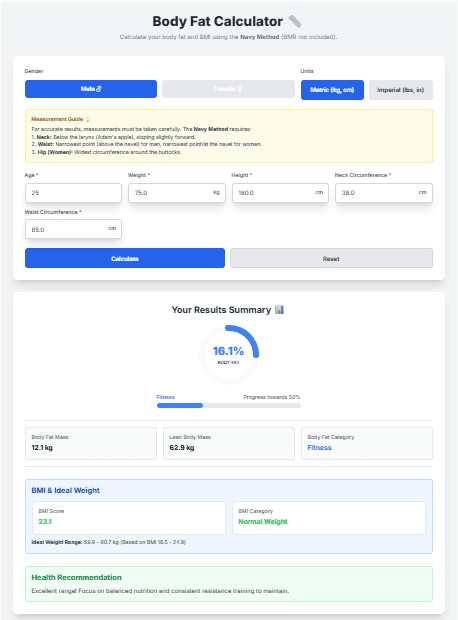Image resolution: width=458 pixels, height=620 pixels.
Task: Click the Health Recommendation heading
Action: (x=76, y=577)
